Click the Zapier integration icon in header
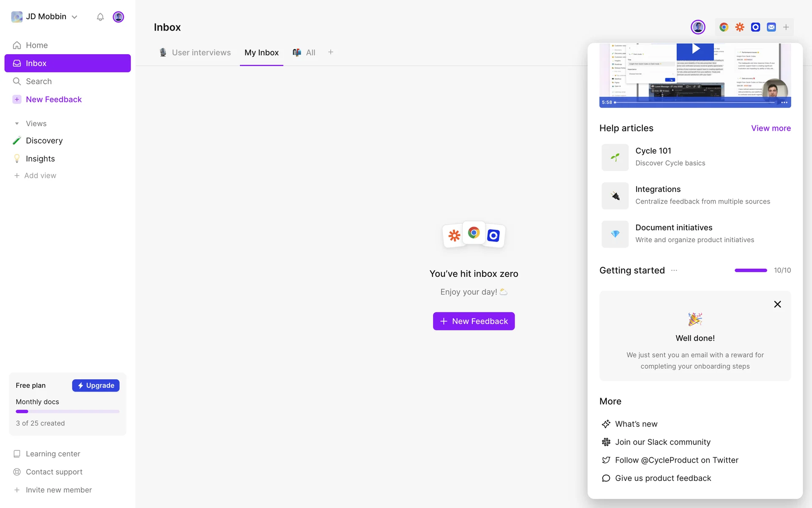The width and height of the screenshot is (812, 508). [740, 27]
